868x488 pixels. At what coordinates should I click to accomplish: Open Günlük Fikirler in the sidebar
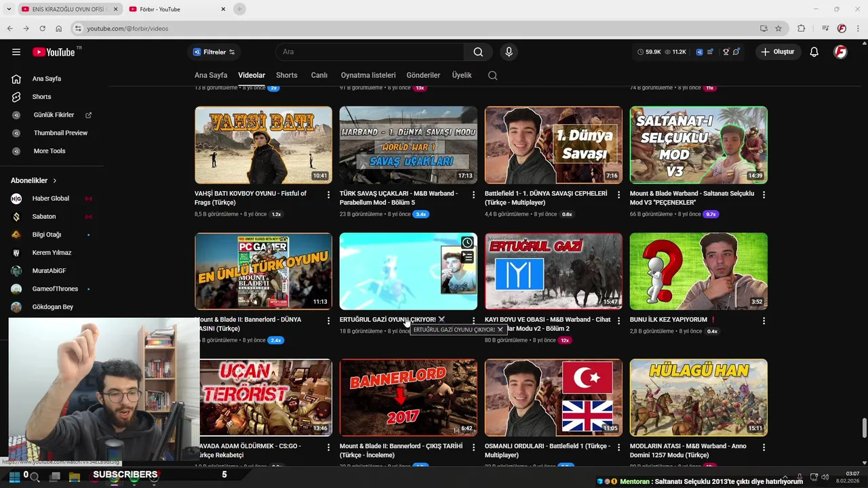click(54, 115)
